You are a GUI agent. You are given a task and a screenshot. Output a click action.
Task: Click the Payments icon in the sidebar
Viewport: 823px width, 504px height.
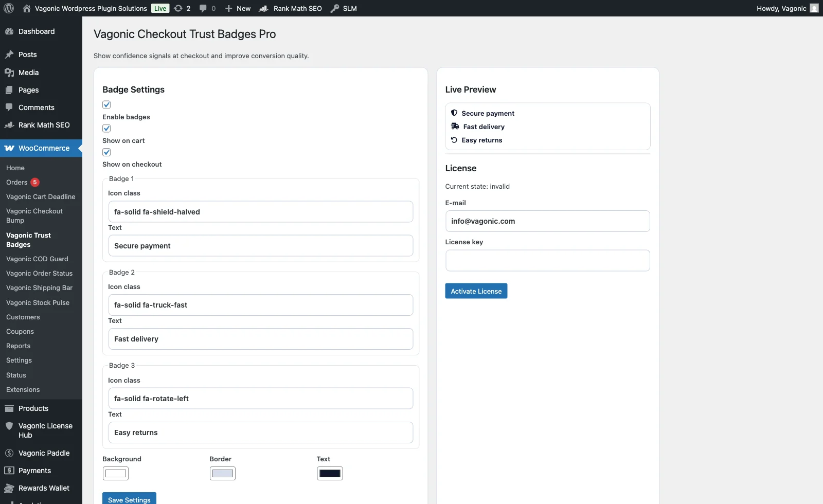[x=9, y=471]
